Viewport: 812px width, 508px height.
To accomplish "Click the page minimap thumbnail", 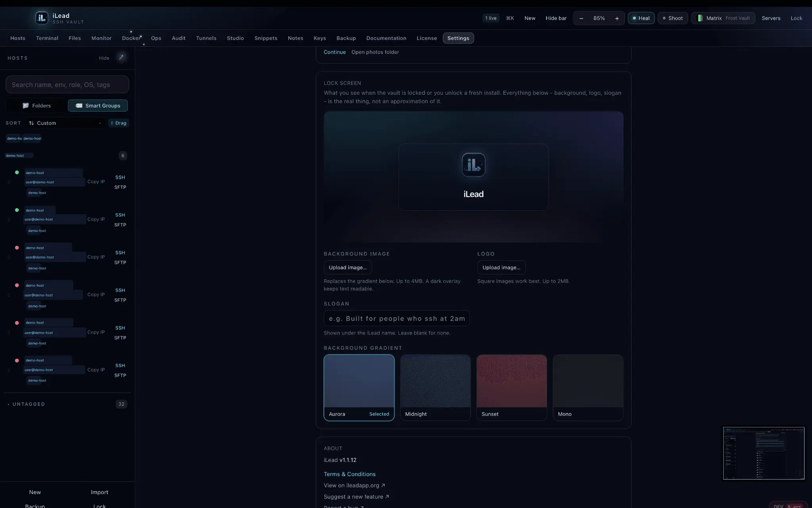I will [764, 453].
